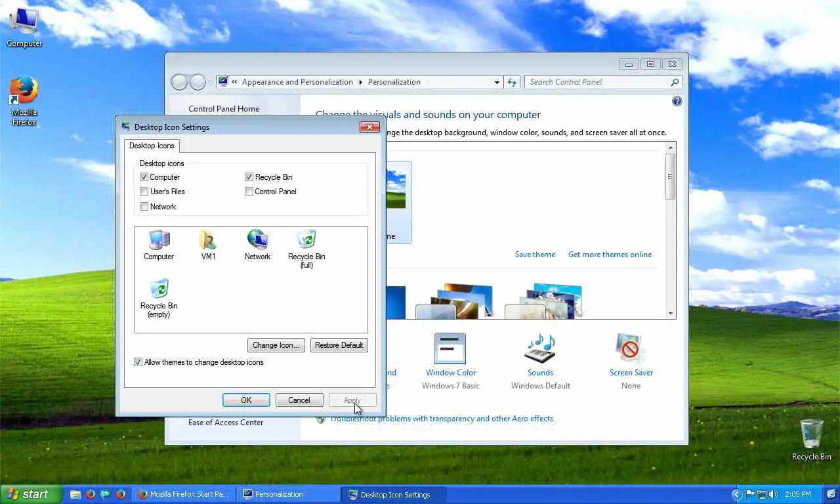840x504 pixels.
Task: Select the VM1 user folder icon
Action: click(x=208, y=245)
